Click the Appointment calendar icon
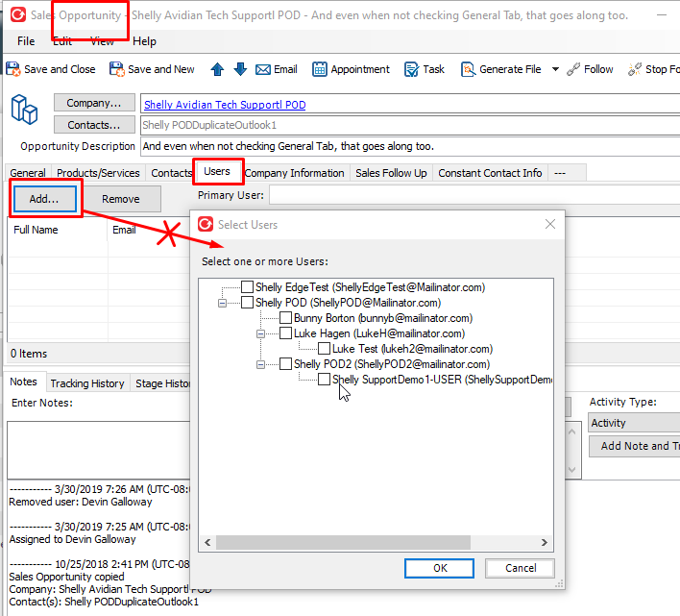680x616 pixels. 320,69
